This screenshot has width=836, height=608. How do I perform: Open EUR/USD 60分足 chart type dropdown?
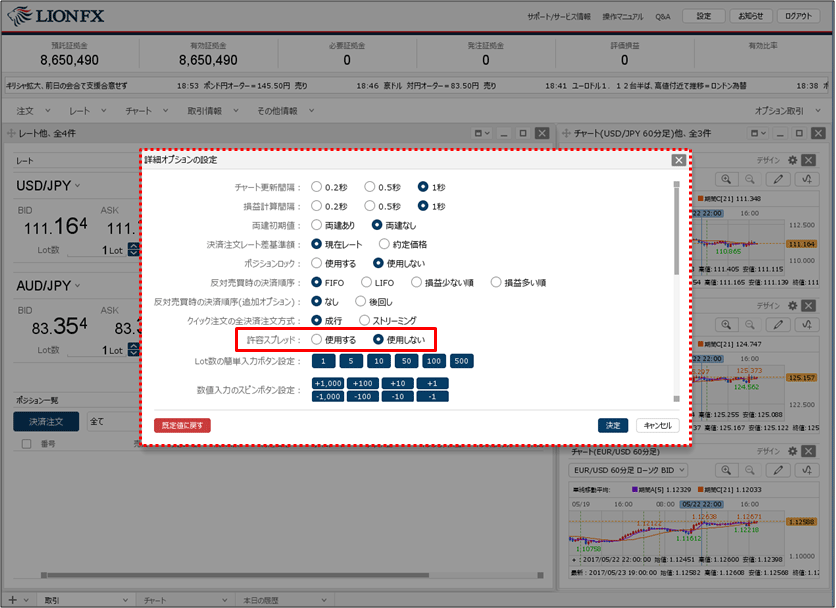point(628,470)
